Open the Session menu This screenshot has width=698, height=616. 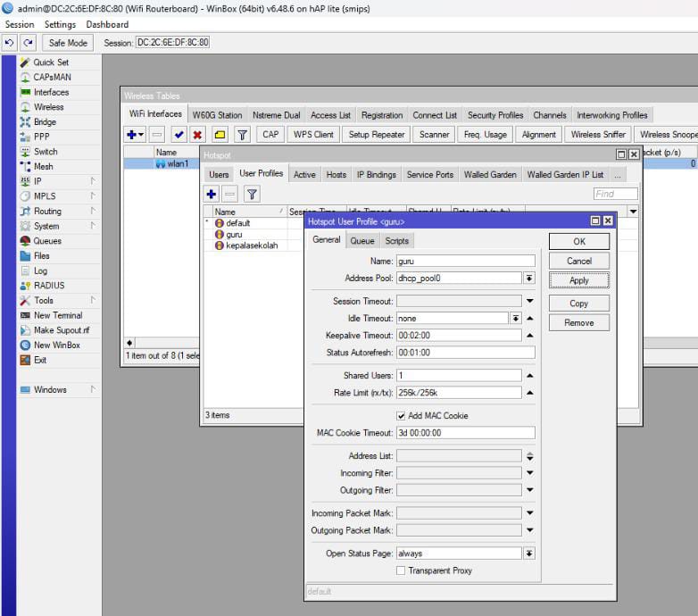point(20,24)
